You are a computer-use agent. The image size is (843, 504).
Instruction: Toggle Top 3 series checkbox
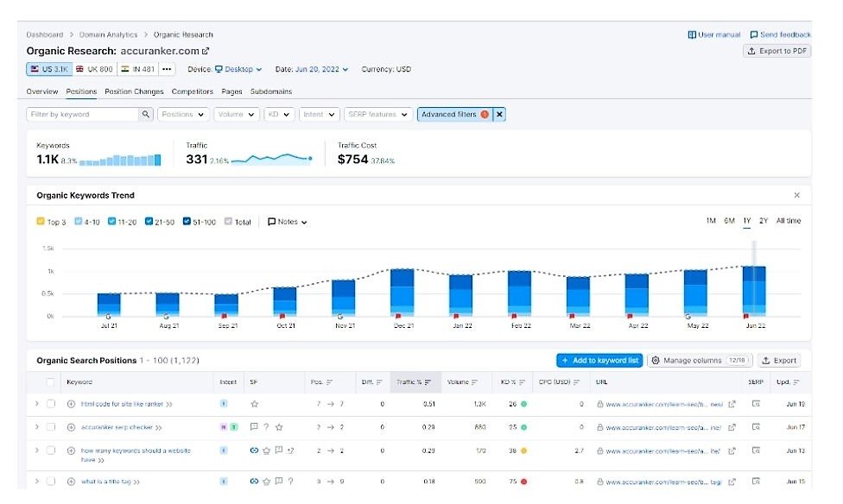pyautogui.click(x=41, y=222)
